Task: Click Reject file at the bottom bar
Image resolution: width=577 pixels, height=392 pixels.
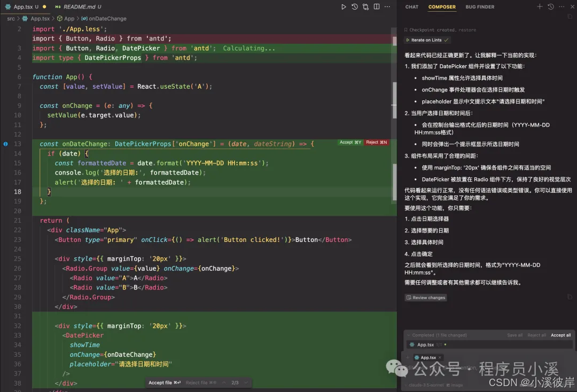Action: coord(201,382)
